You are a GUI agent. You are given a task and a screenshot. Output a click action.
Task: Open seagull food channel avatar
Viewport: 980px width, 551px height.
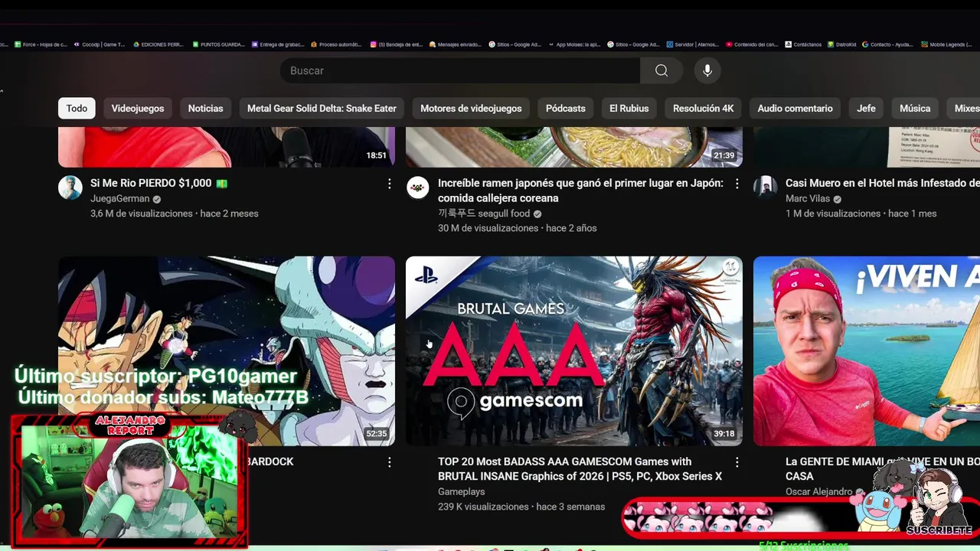[418, 187]
